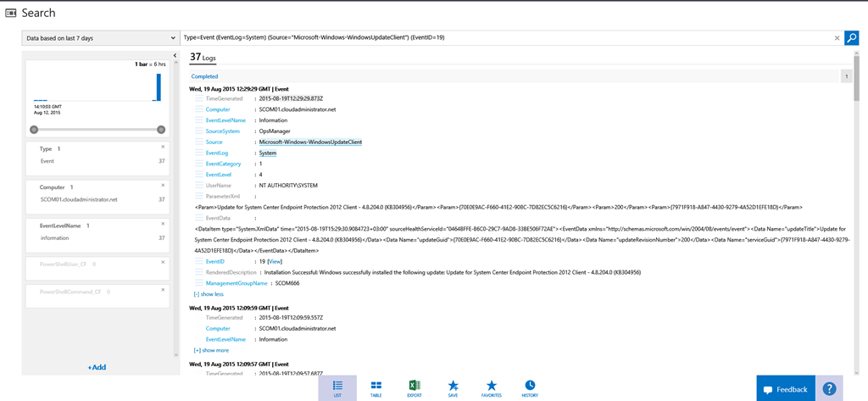Remove the Computer filter facet
The image size is (868, 401).
[163, 186]
